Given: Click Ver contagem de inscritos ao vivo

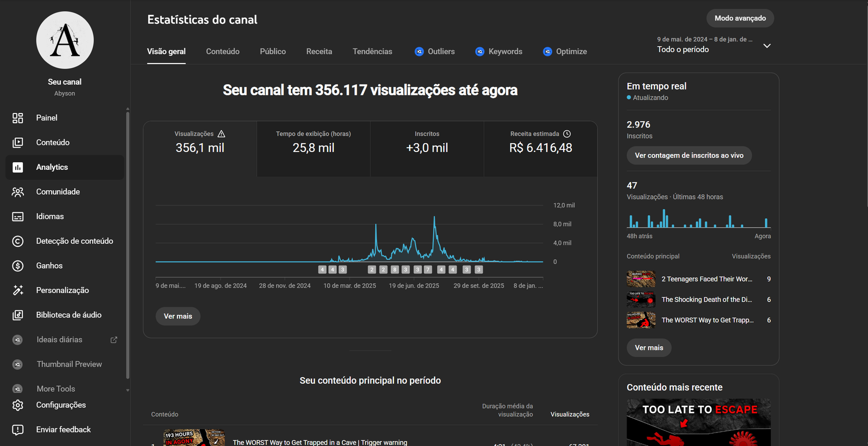Looking at the screenshot, I should (x=689, y=156).
